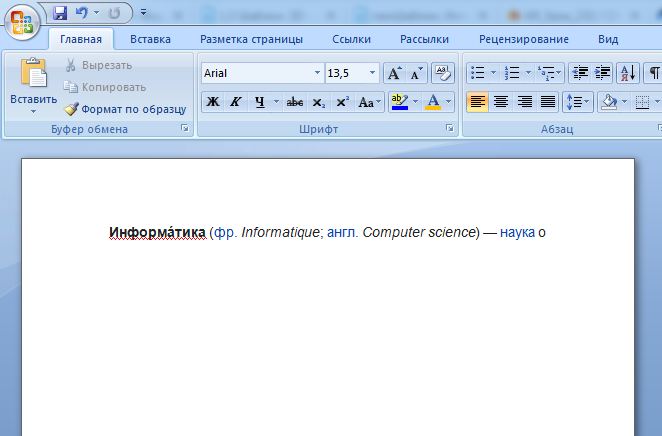Toggle superscript formatting
Image resolution: width=662 pixels, height=436 pixels.
[x=342, y=102]
